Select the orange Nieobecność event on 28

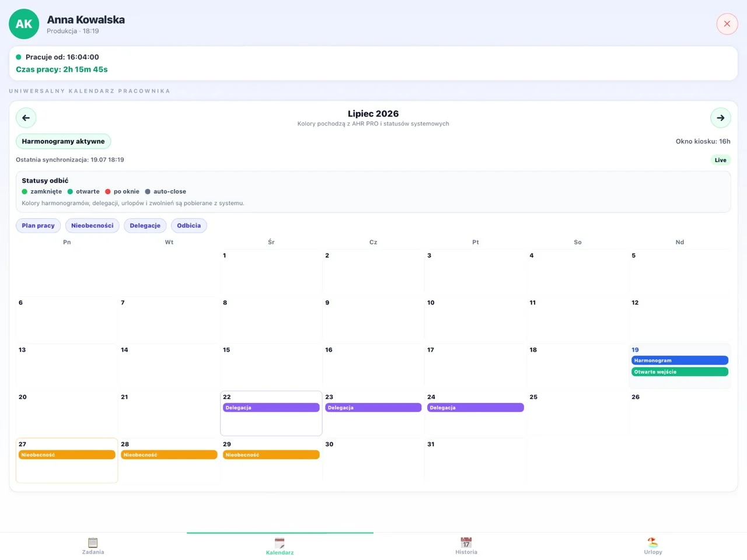(169, 455)
